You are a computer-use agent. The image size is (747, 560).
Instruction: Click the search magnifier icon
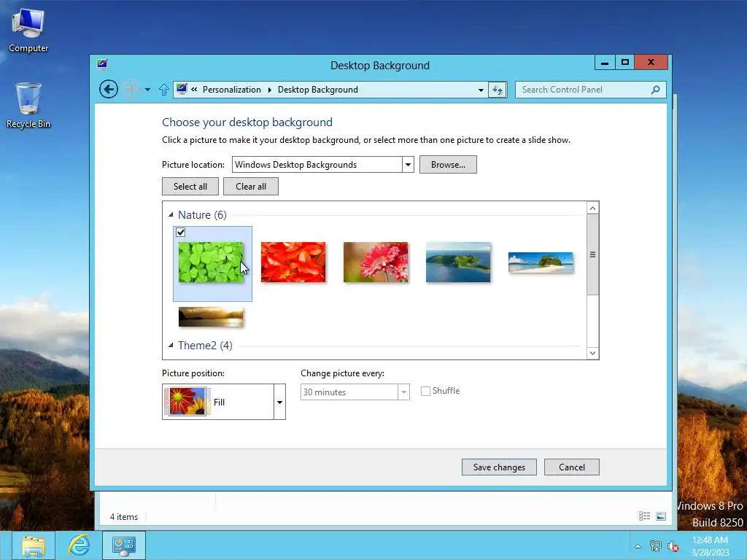click(x=656, y=90)
